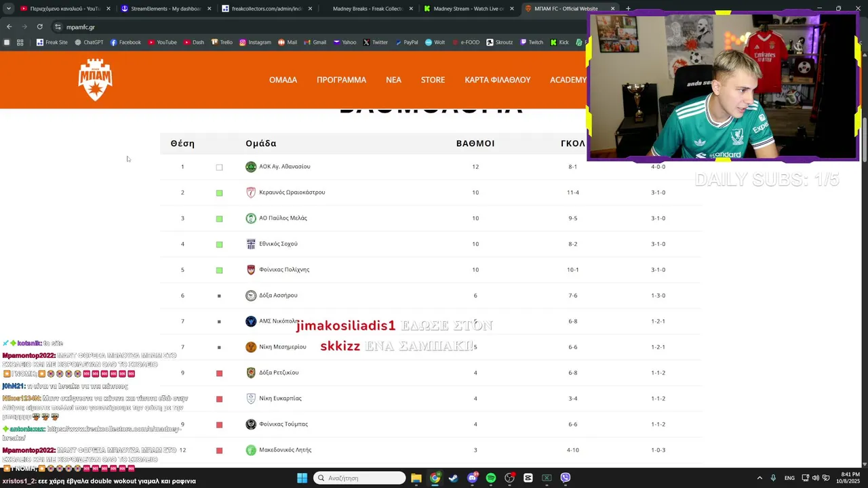Open the browser tab search dropdown
Screen dimensions: 868x488
[8, 9]
